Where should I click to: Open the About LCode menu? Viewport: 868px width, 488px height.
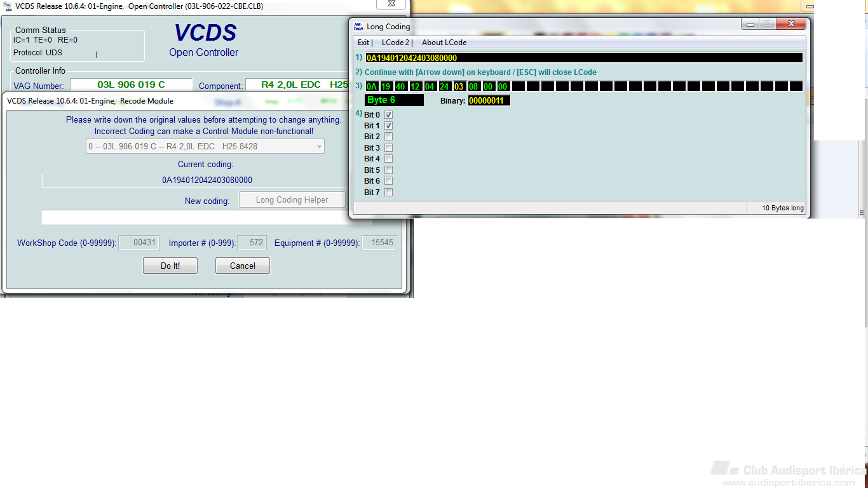tap(444, 43)
